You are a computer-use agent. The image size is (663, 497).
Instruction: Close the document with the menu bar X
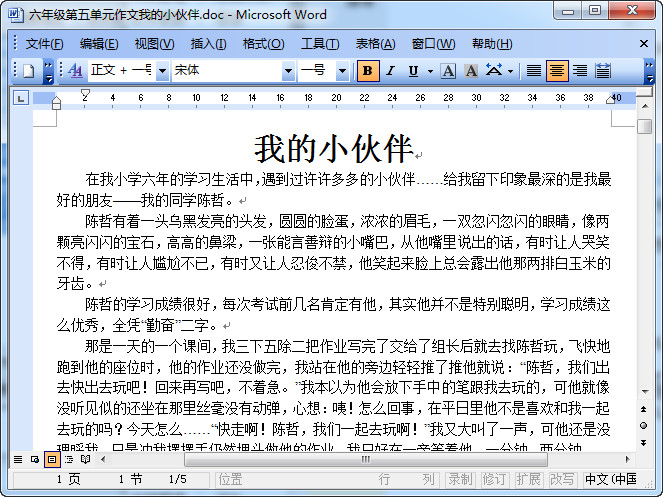pos(644,44)
